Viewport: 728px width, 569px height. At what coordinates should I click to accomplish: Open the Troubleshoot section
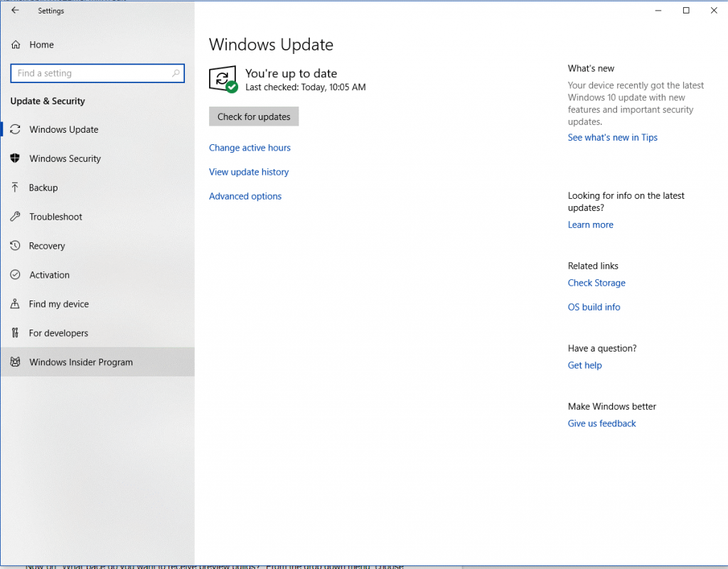[97, 217]
